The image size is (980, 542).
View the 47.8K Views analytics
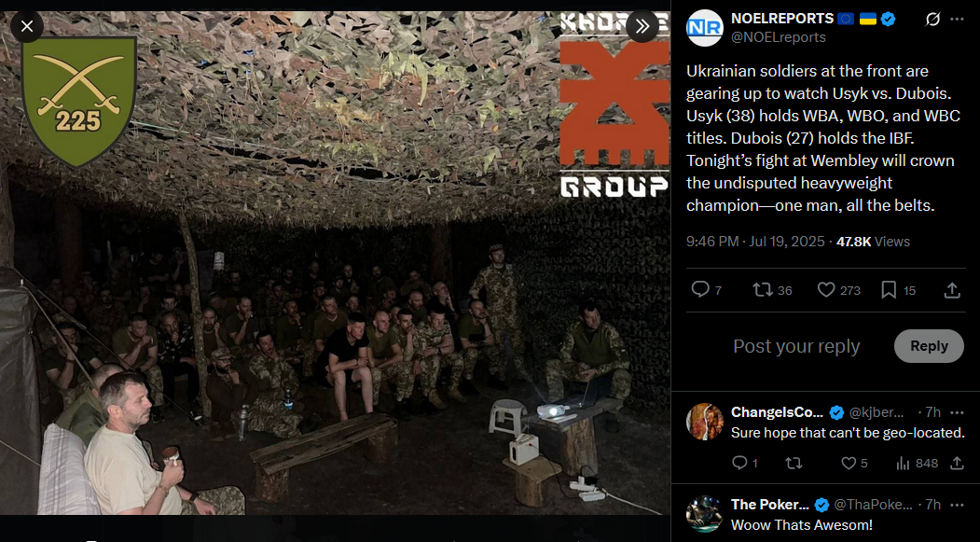coord(873,242)
